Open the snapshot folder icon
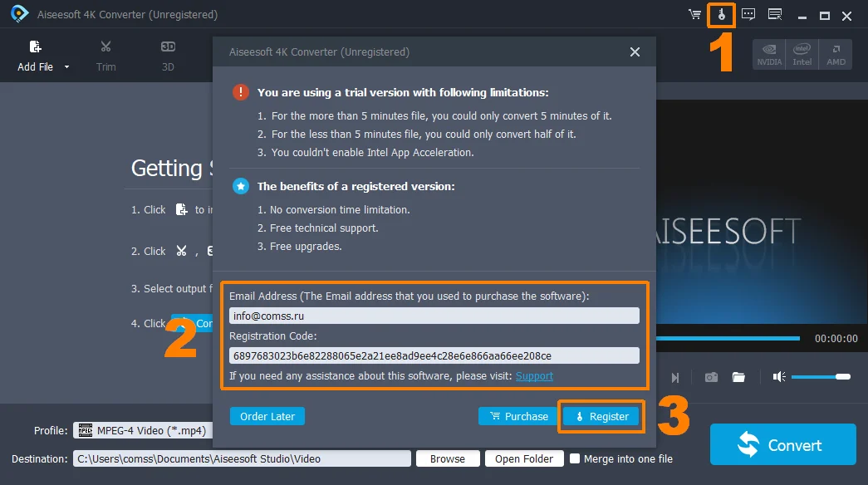The width and height of the screenshot is (868, 485). point(738,377)
